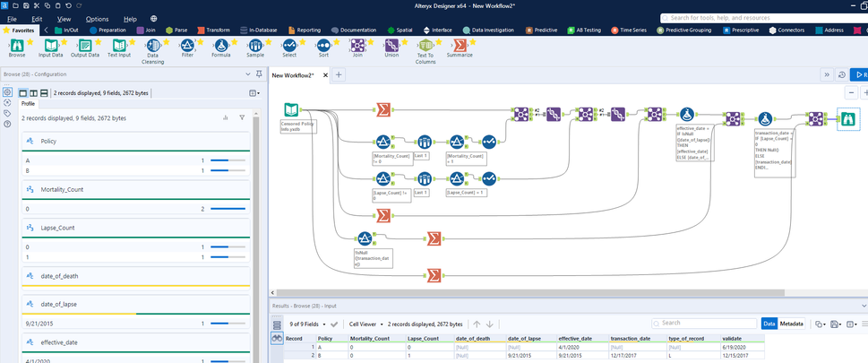This screenshot has width=868, height=363.
Task: Pick the Select tool icon
Action: pos(289,46)
